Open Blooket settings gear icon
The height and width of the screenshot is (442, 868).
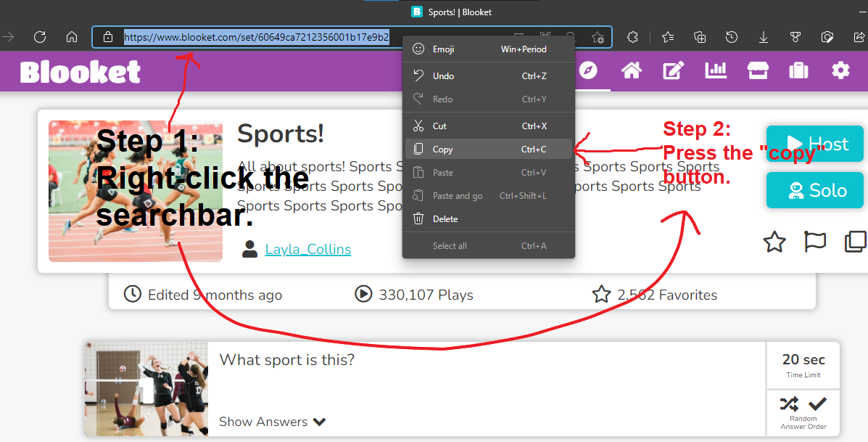(x=840, y=70)
